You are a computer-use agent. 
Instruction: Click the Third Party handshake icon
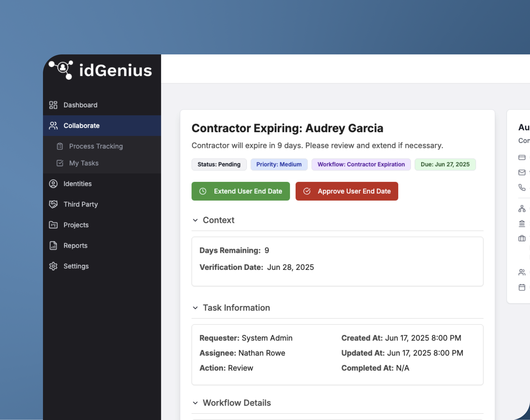[53, 204]
